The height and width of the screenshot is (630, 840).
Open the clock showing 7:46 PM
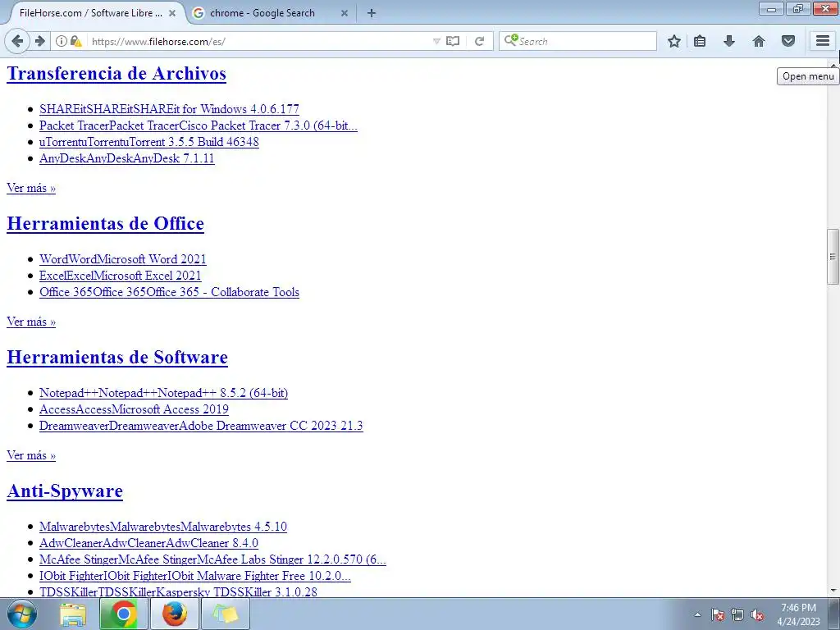(x=798, y=614)
